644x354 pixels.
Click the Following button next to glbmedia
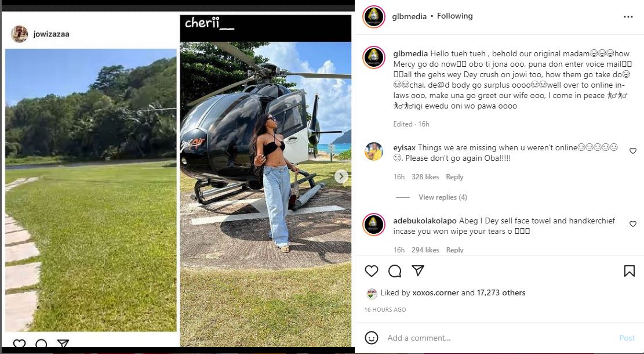pos(454,16)
